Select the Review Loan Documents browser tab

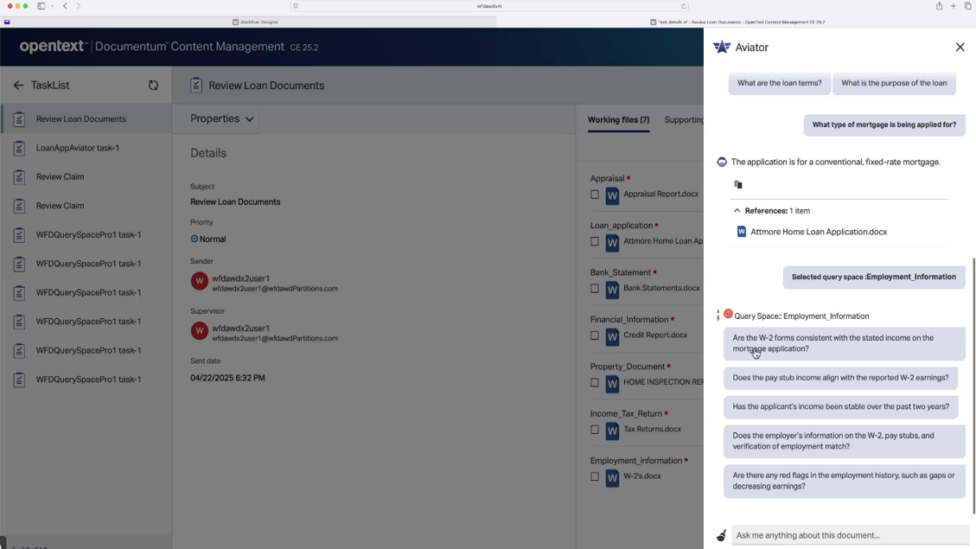click(738, 22)
